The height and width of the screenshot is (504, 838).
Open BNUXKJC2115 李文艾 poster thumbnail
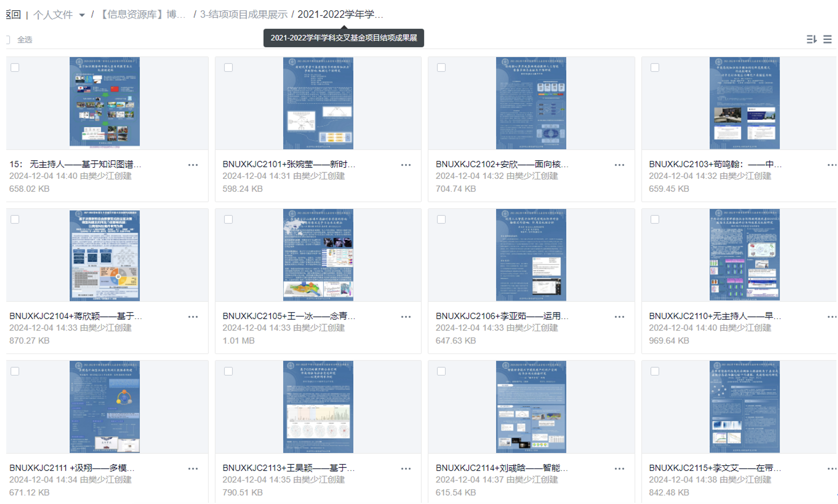coord(744,407)
